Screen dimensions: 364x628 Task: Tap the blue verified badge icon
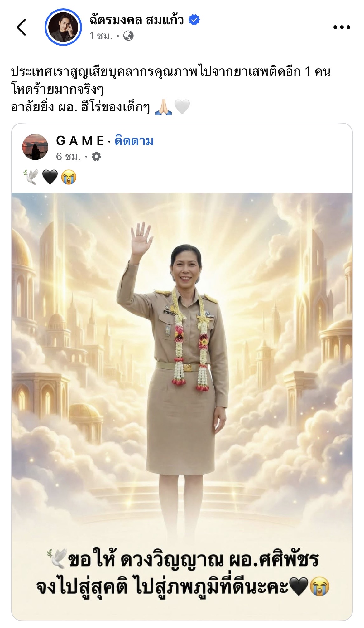pos(194,20)
